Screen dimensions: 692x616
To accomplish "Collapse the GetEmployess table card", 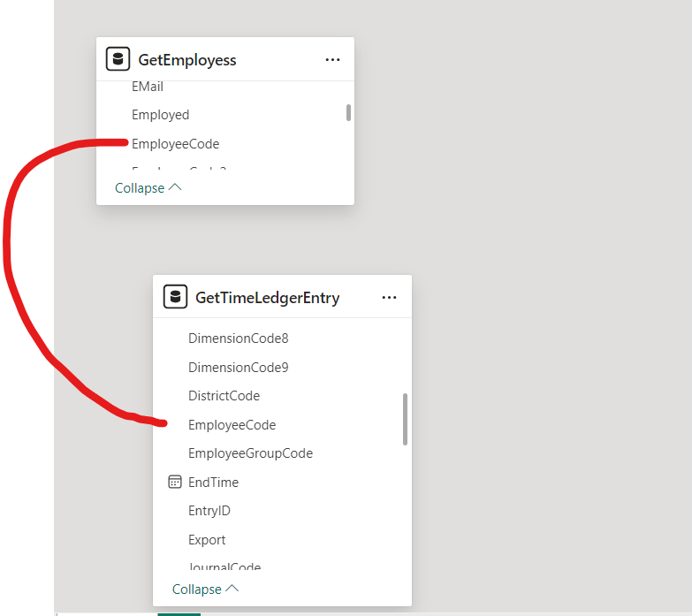I will coord(148,188).
